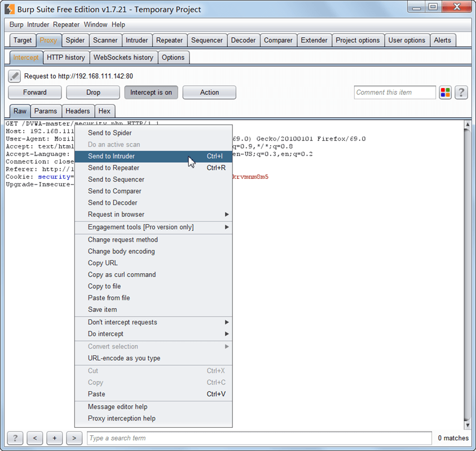Open the Intruder tab
Screen dimensions: 476x451
(x=136, y=40)
